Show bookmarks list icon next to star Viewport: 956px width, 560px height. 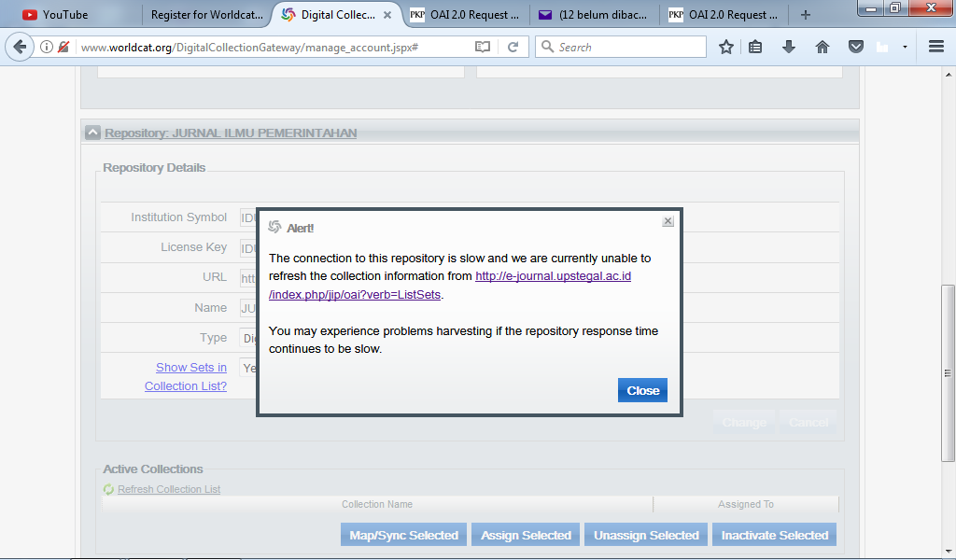756,47
